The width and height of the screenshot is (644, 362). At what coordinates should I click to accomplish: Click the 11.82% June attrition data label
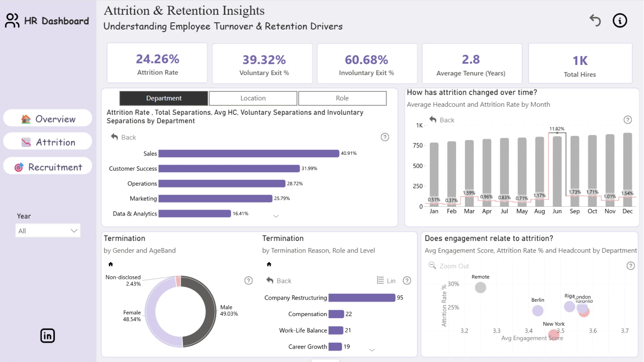point(557,129)
